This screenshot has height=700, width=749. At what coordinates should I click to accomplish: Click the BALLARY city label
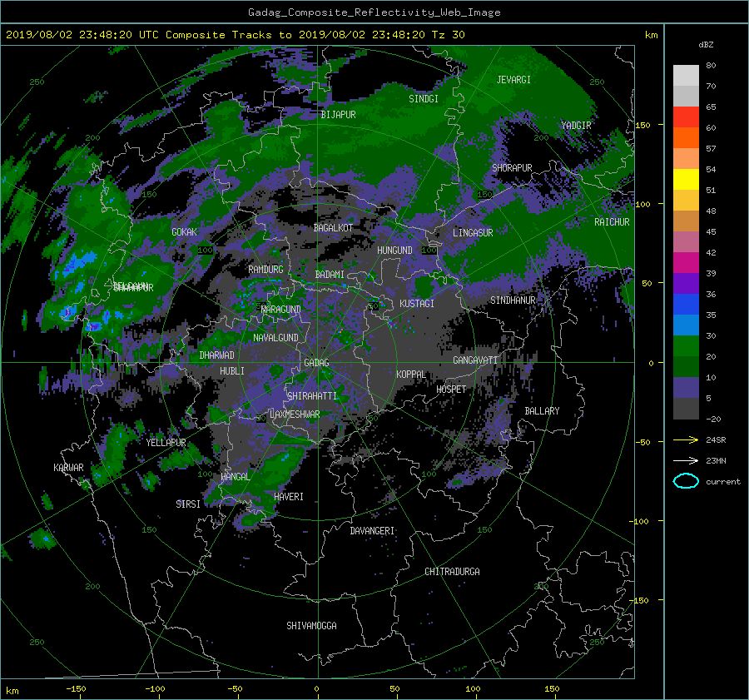coord(542,411)
